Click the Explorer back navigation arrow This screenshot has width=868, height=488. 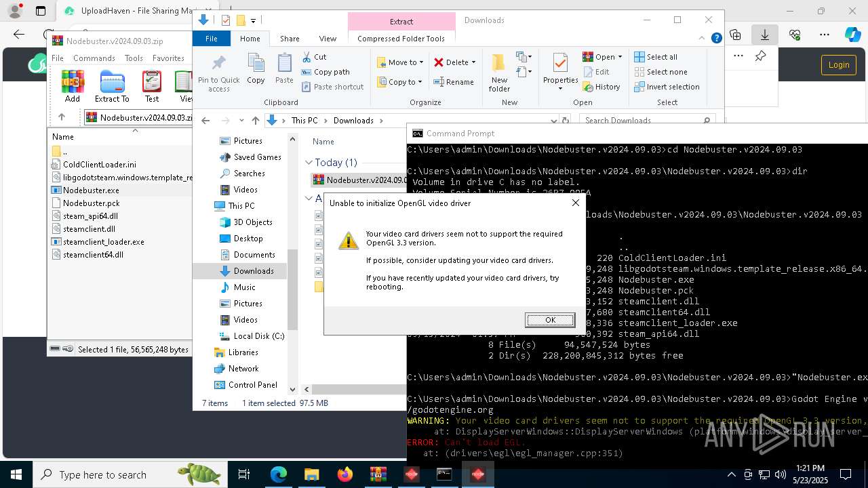pos(206,121)
